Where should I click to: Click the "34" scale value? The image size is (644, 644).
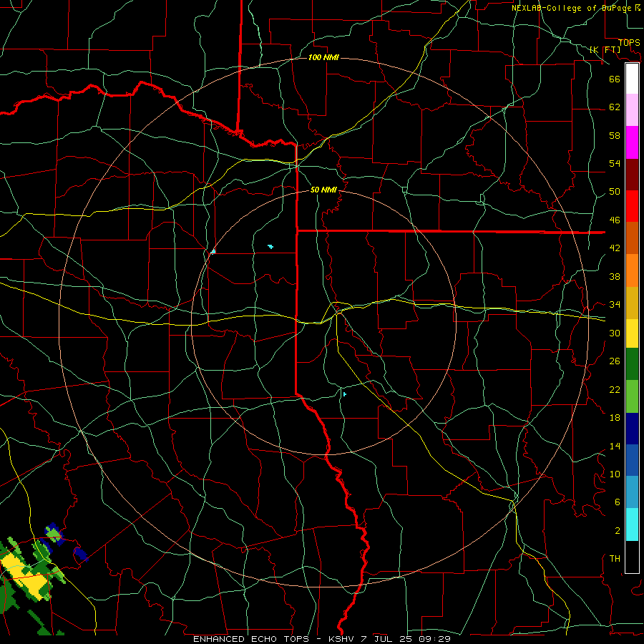click(x=615, y=305)
